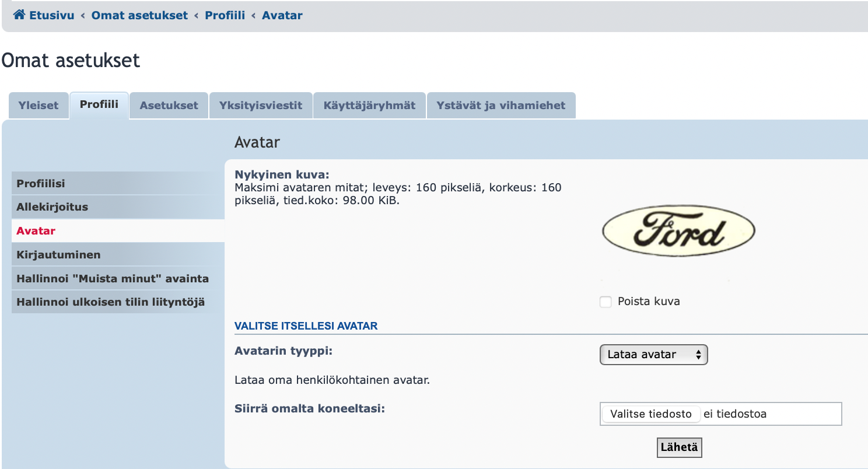The image size is (868, 469).
Task: Select the Profiili tab
Action: click(x=99, y=104)
